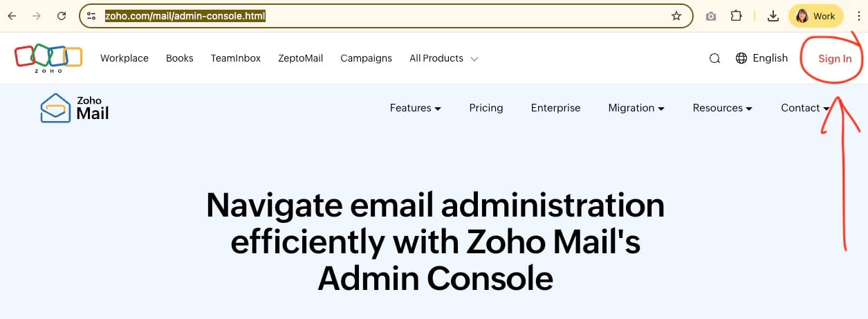Expand the All Products dropdown

click(x=443, y=59)
